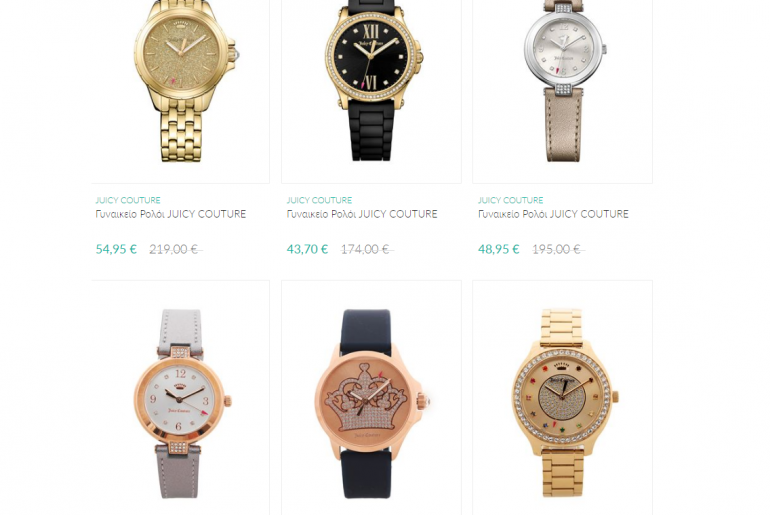
Task: Open product title of the 43,70 € watch
Action: pyautogui.click(x=362, y=214)
